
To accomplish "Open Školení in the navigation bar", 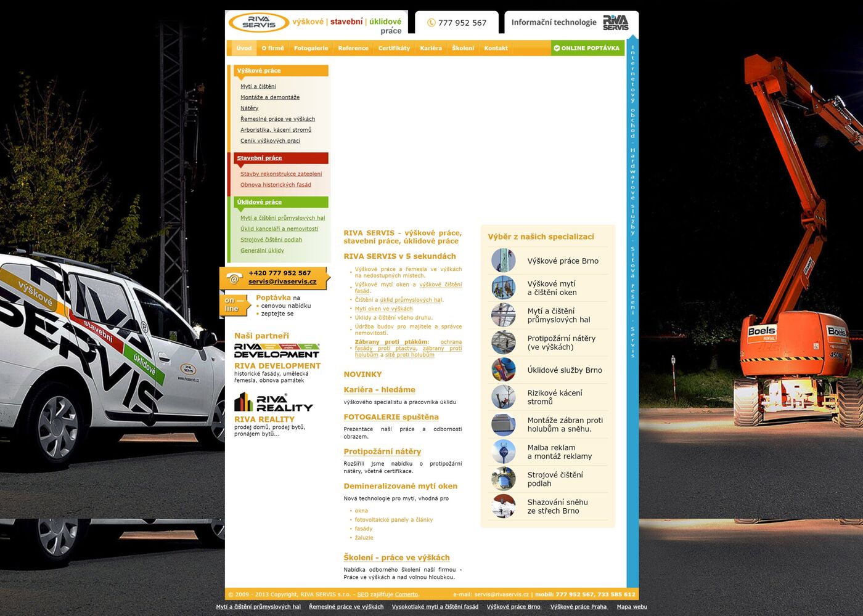I will click(463, 48).
